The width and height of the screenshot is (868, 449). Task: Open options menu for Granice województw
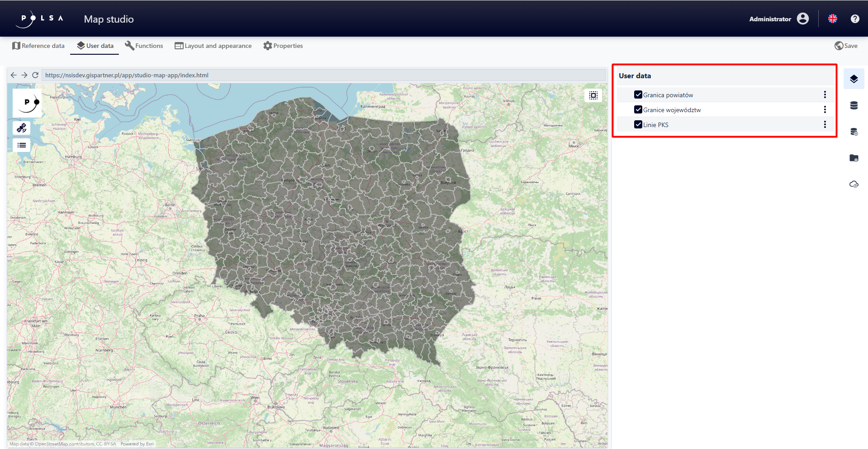[825, 109]
